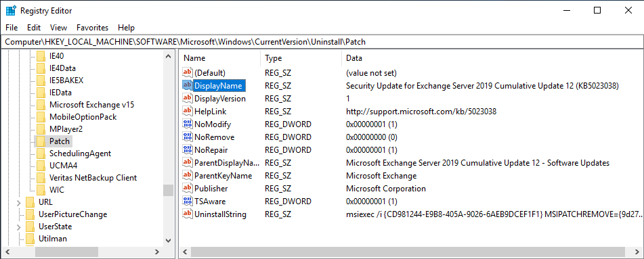Click the Registry Editor title bar app icon
The height and width of the screenshot is (259, 644).
pyautogui.click(x=11, y=11)
